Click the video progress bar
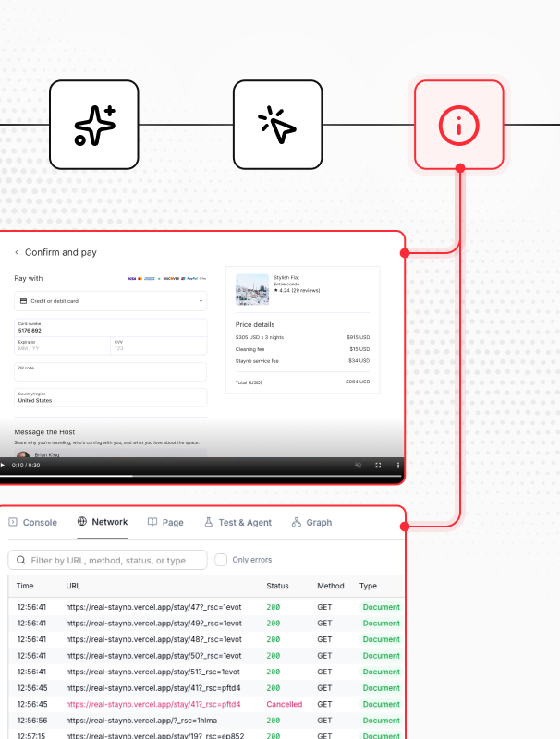The image size is (560, 739). click(201, 476)
